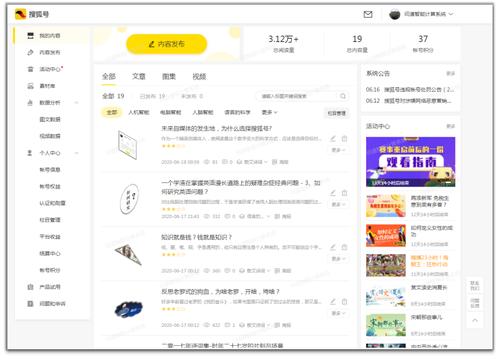Open 结算中心 in the sidebar

pyautogui.click(x=50, y=253)
